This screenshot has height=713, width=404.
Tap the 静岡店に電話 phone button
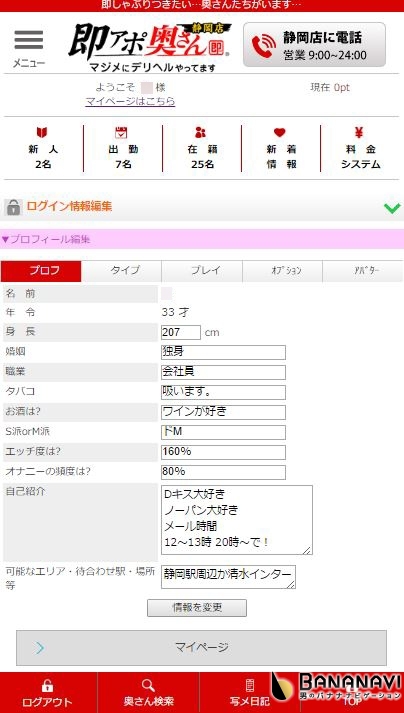314,45
